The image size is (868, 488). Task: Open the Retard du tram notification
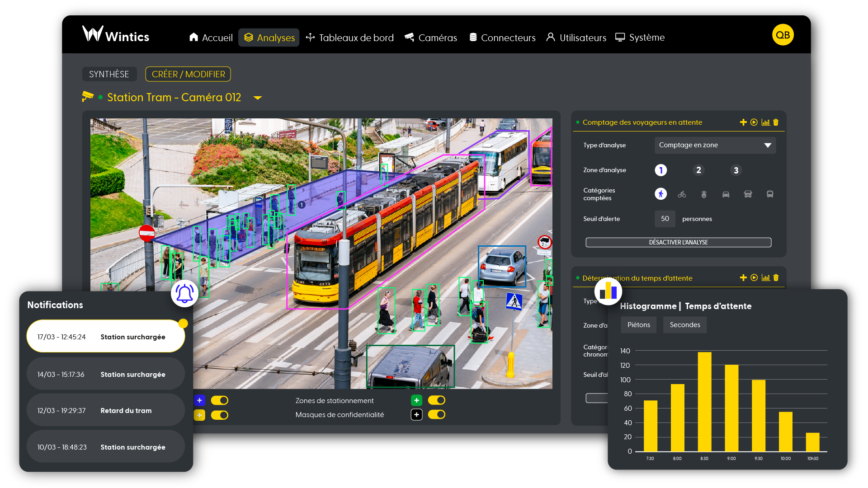point(105,410)
